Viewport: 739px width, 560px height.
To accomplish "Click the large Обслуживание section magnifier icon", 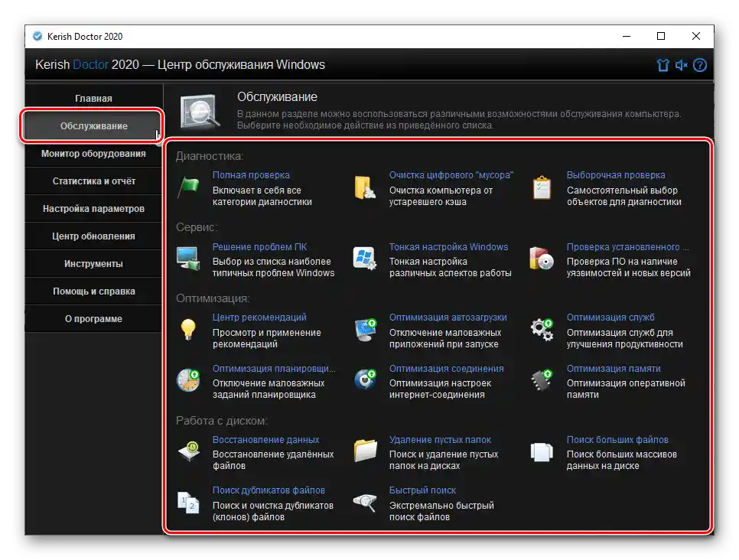I will point(200,112).
